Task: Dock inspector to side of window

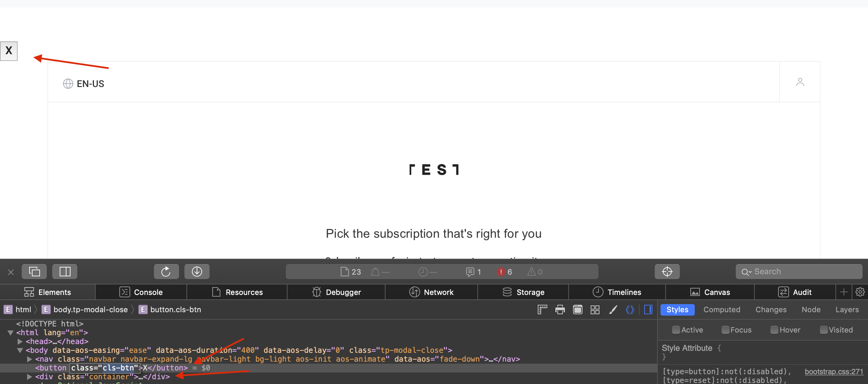Action: (65, 272)
